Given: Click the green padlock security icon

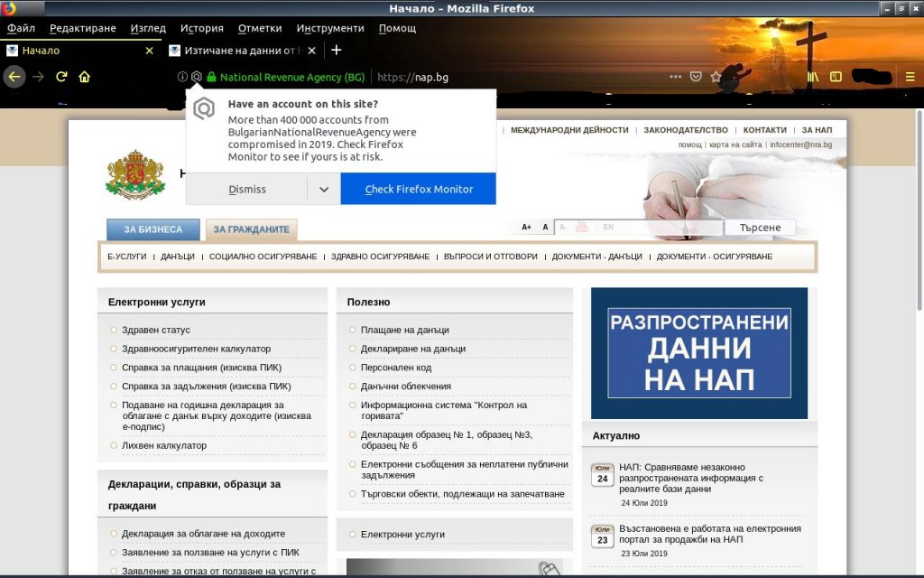Looking at the screenshot, I should pyautogui.click(x=211, y=77).
